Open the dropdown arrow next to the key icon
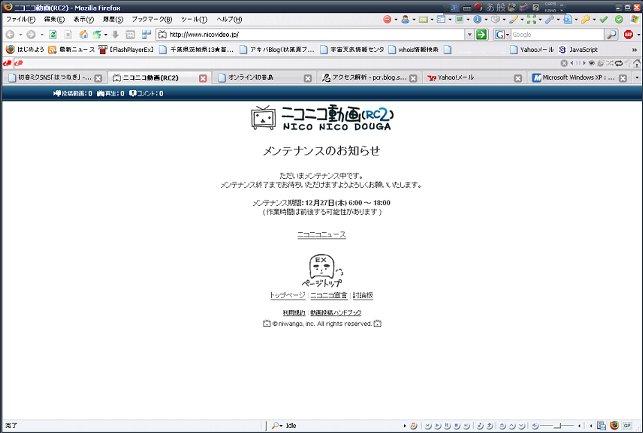Screen dimensions: 643x433 pyautogui.click(x=594, y=19)
